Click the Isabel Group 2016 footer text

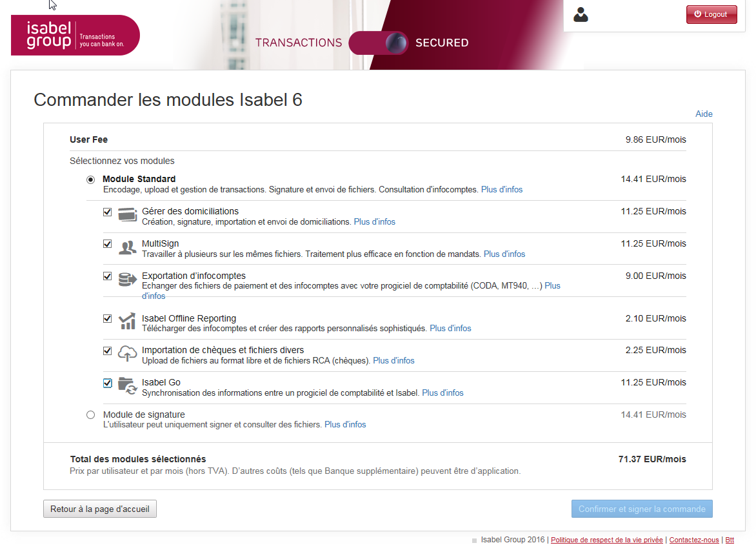click(x=513, y=540)
